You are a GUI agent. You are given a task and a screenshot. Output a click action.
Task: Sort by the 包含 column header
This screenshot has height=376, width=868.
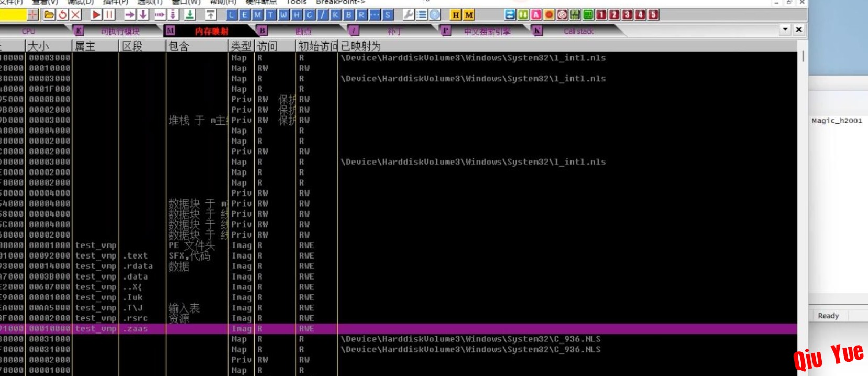coord(197,46)
